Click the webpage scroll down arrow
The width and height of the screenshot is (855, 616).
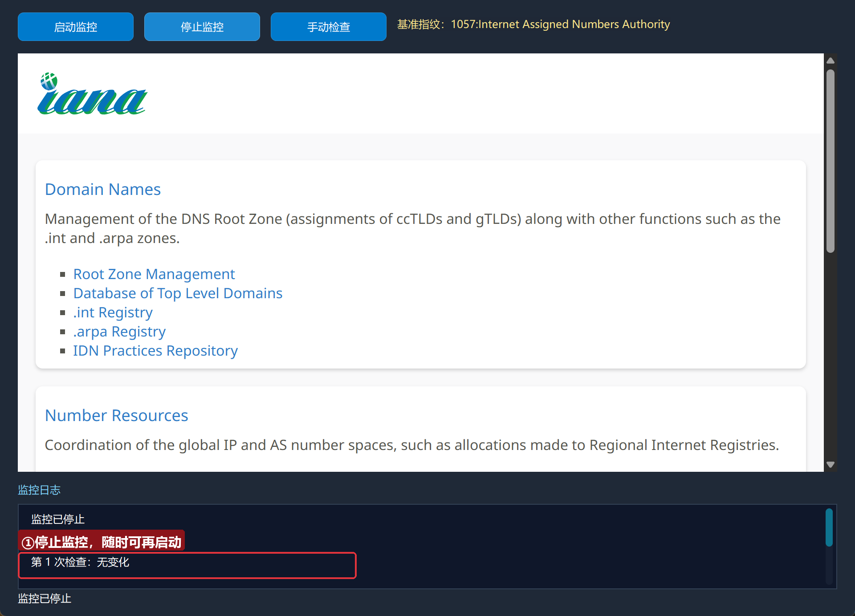point(831,464)
